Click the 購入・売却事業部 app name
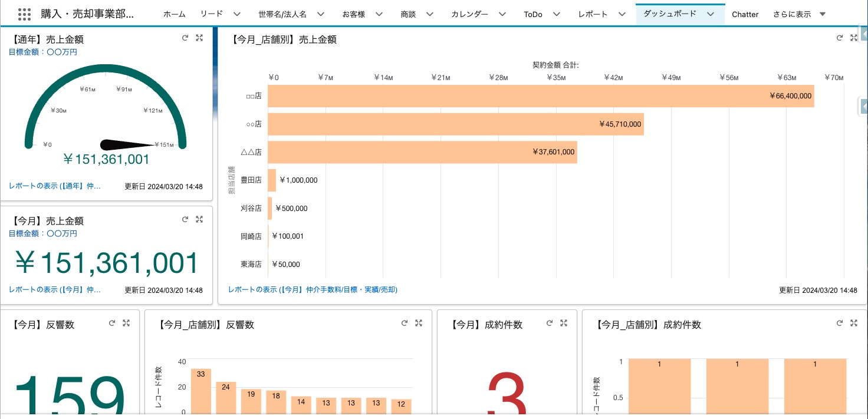The width and height of the screenshot is (868, 419). [x=87, y=14]
